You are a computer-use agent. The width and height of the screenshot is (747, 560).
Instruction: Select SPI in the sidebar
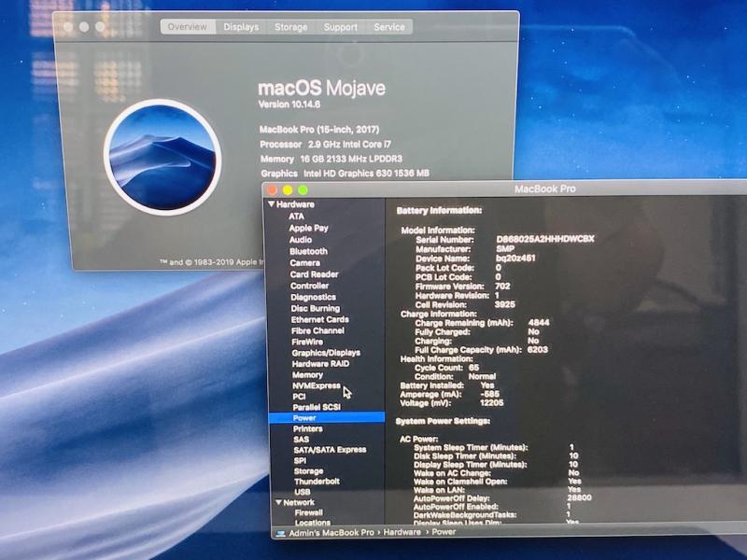[x=300, y=460]
